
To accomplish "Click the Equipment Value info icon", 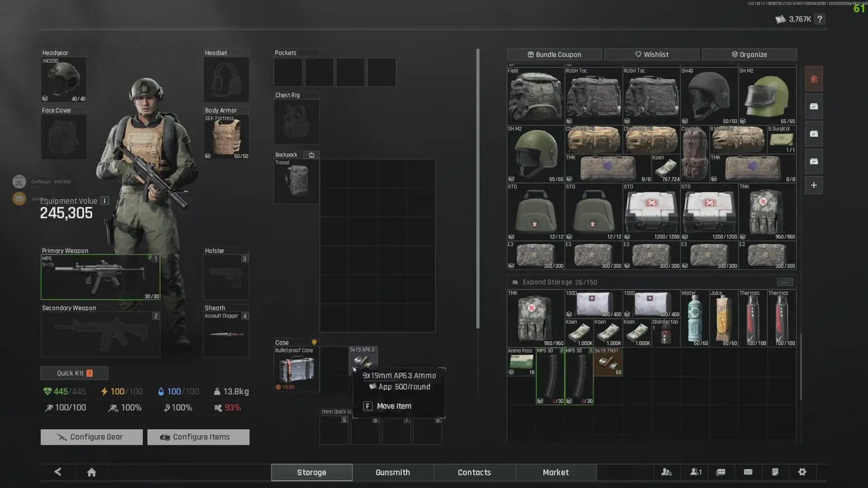I will point(104,201).
